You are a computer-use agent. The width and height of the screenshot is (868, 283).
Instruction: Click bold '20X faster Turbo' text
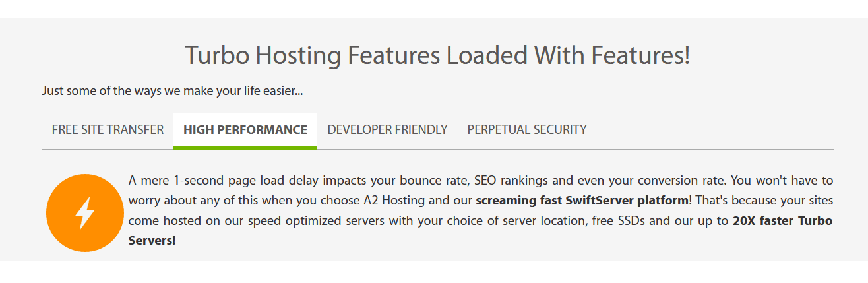(x=782, y=220)
